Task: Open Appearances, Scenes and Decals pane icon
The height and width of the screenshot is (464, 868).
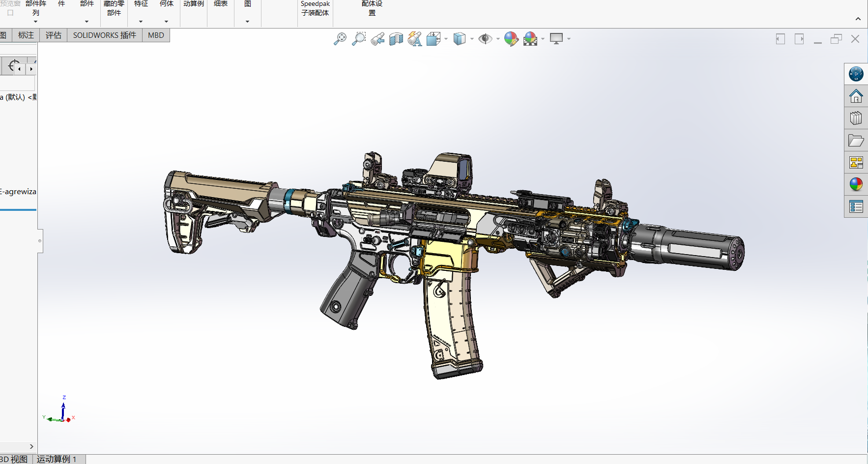Action: (856, 184)
